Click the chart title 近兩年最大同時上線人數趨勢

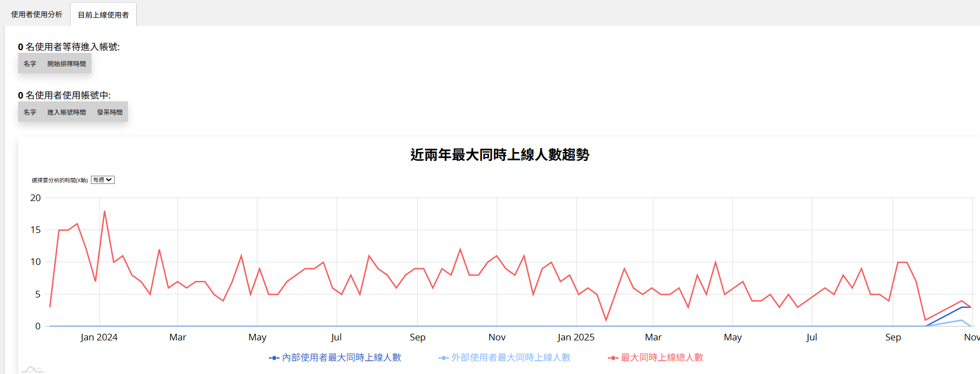[x=499, y=155]
